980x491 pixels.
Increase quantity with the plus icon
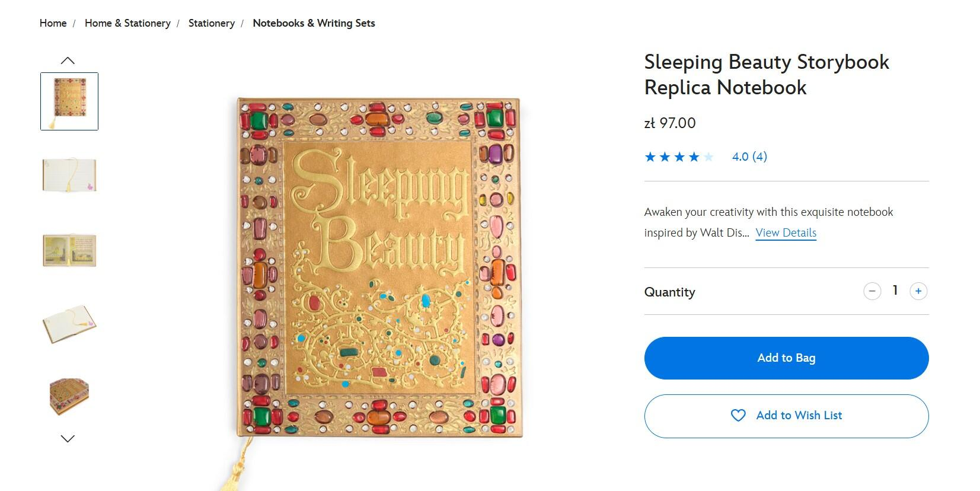pos(918,291)
